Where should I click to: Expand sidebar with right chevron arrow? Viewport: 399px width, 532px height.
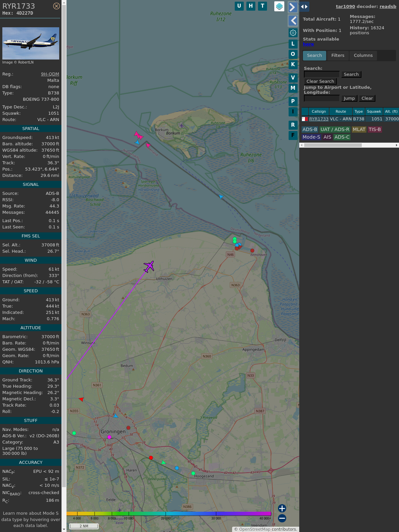click(x=293, y=7)
